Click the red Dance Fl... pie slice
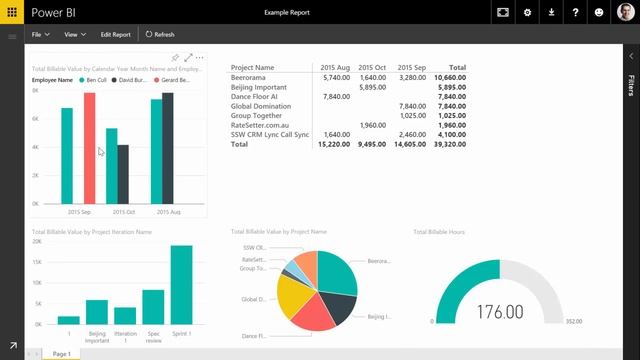The image size is (640, 360). pyautogui.click(x=315, y=313)
